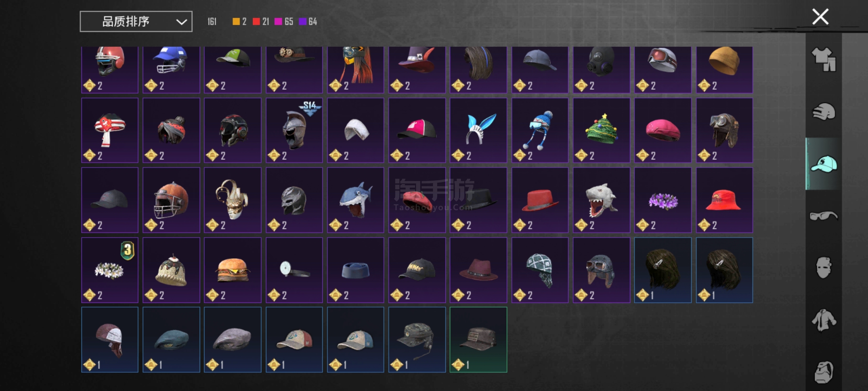The height and width of the screenshot is (391, 868).
Task: Open the outfit set category icon
Action: coord(824,59)
